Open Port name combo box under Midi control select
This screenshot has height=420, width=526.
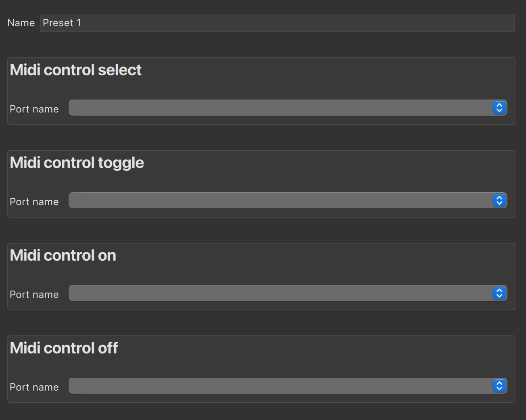coord(288,108)
